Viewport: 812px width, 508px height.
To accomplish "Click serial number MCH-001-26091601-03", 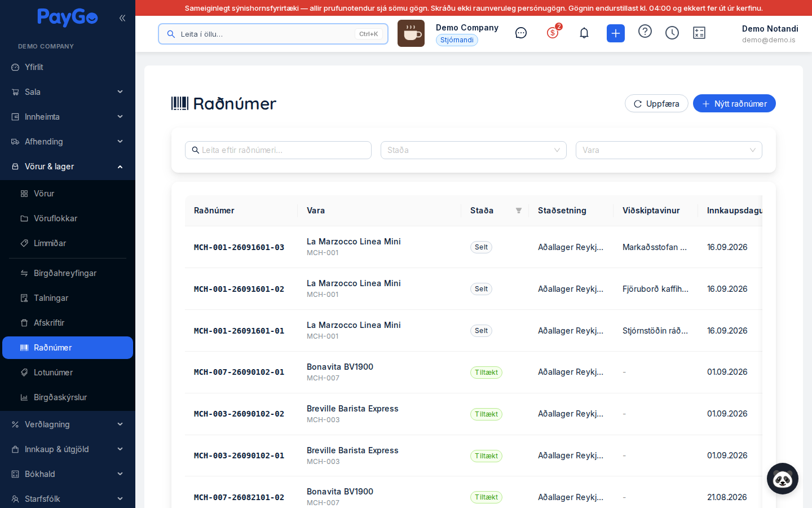I will 239,247.
